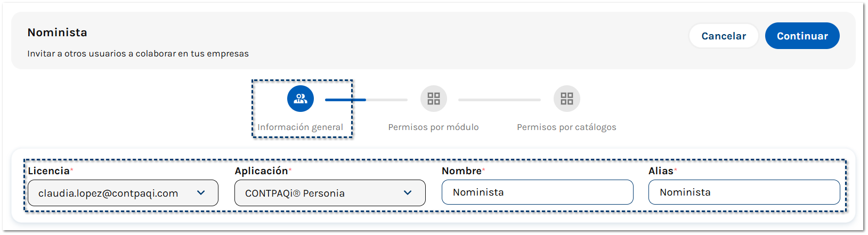Click the Aplicación field label
Screen dimensions: 868x235
(261, 171)
